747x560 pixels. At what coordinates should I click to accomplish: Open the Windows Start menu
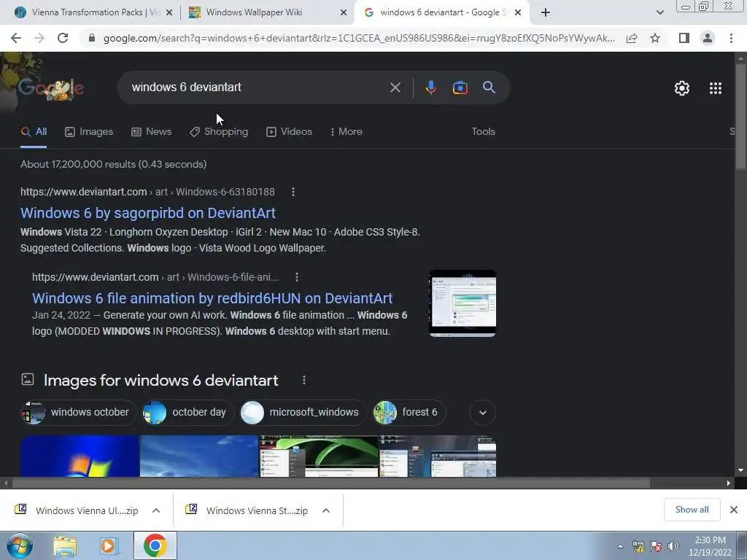(x=20, y=545)
